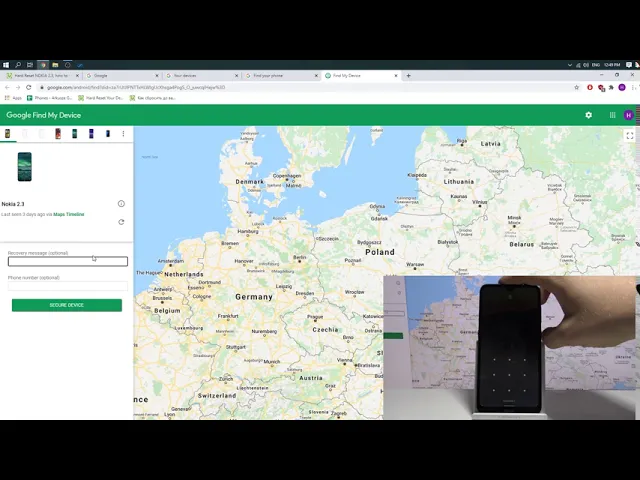Click the Belgium label on map

tap(167, 311)
